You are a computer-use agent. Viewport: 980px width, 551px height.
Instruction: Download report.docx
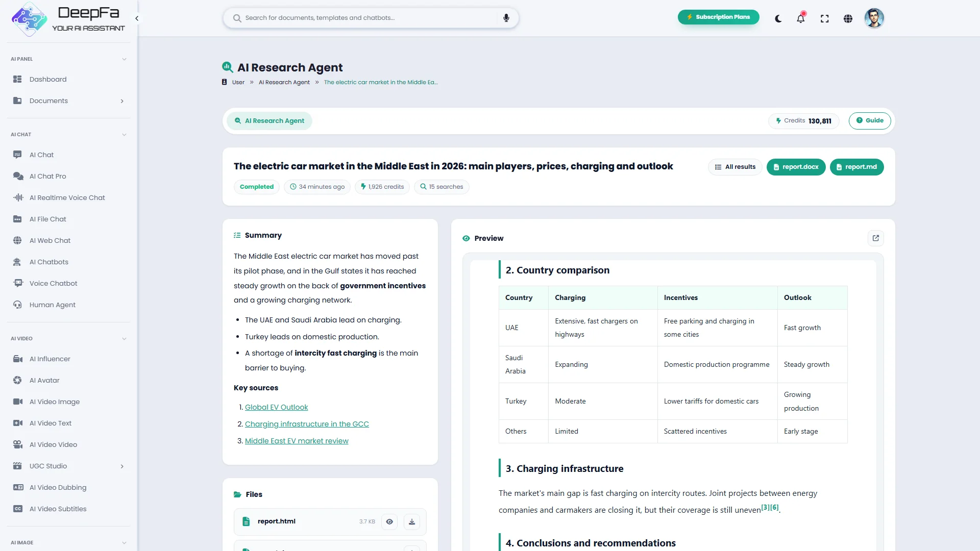pyautogui.click(x=796, y=167)
